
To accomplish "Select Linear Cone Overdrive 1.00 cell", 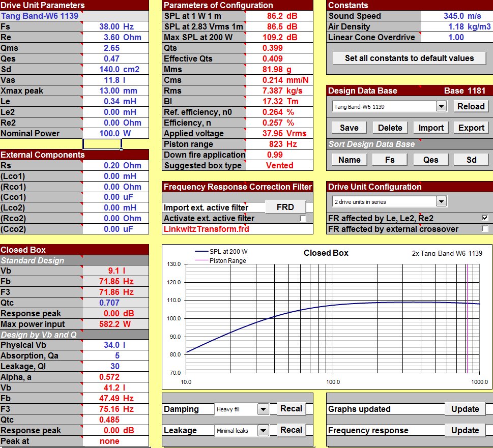I will (457, 38).
